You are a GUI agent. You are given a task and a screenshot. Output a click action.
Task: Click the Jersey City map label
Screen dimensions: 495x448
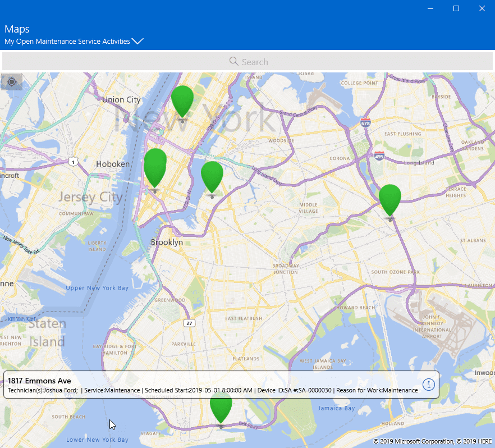coord(90,197)
